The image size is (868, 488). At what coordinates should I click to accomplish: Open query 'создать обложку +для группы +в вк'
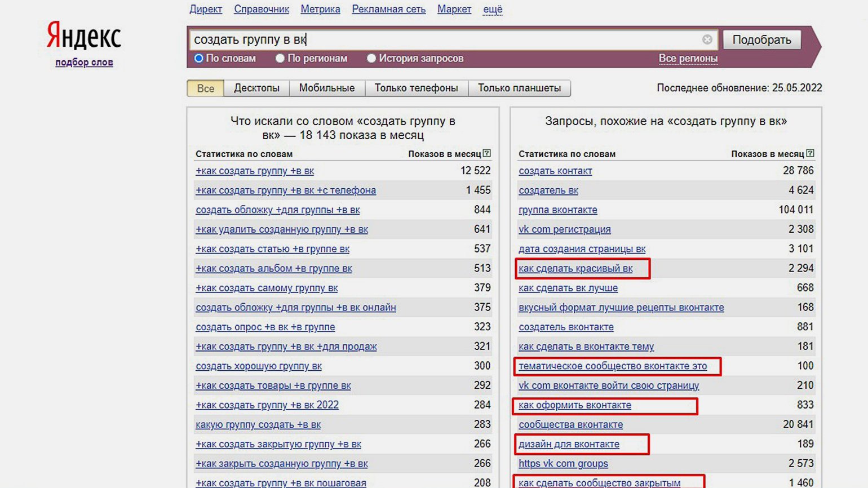click(278, 210)
